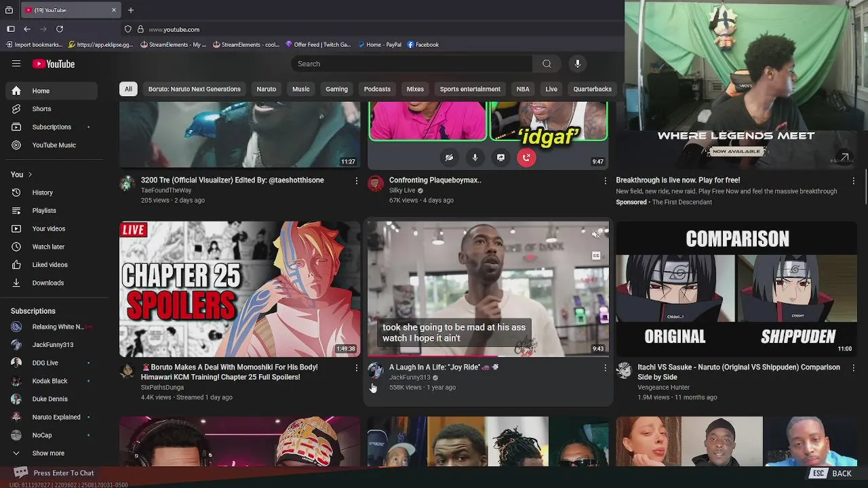Open Duke Dennis subscription channel
Viewport: 868px width, 488px height.
[52, 399]
